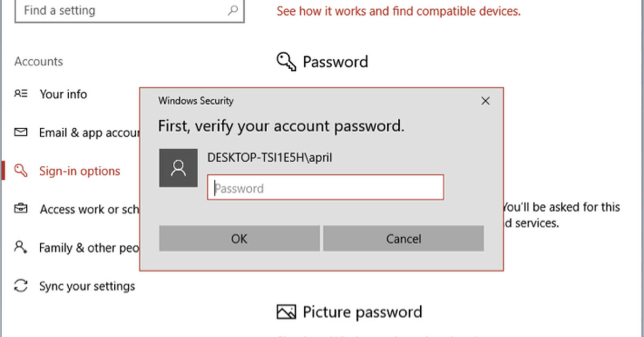Image resolution: width=644 pixels, height=337 pixels.
Task: Select Sign-in options in the sidebar
Action: click(x=79, y=171)
